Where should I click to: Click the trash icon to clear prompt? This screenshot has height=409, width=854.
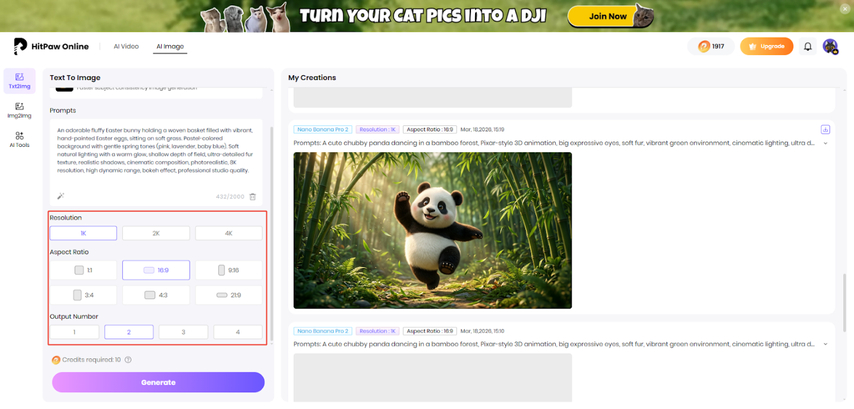(253, 197)
